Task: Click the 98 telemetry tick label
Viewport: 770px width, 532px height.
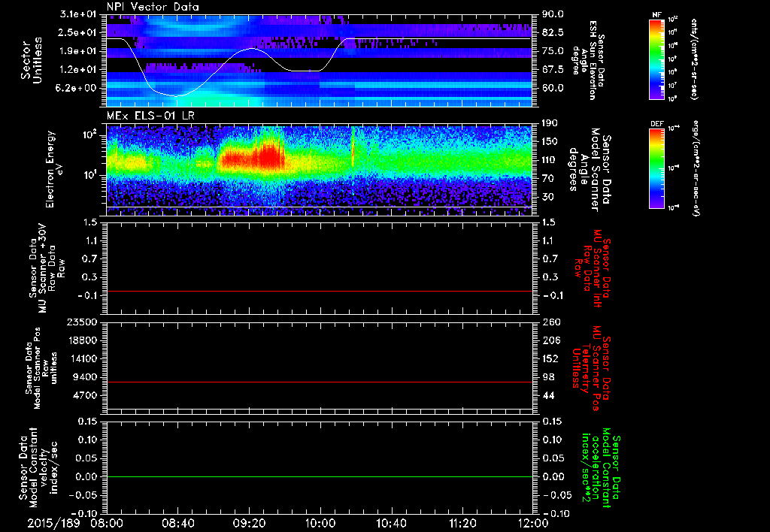Action: coord(548,377)
